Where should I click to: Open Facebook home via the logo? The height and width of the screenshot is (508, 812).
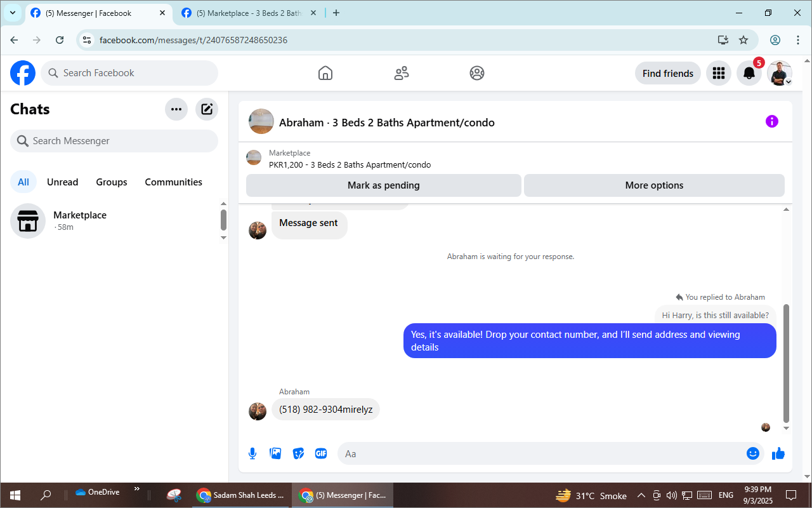(x=23, y=73)
